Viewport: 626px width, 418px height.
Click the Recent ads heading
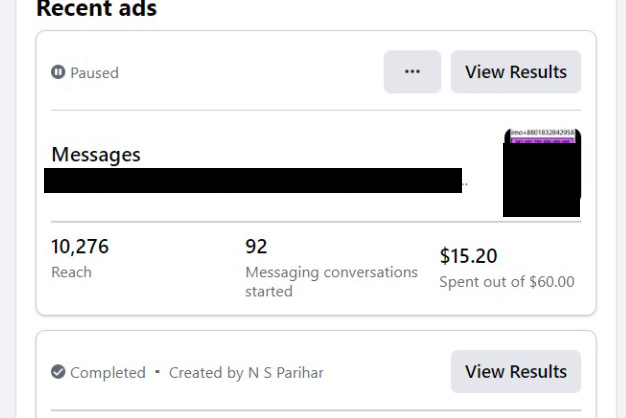pos(96,9)
